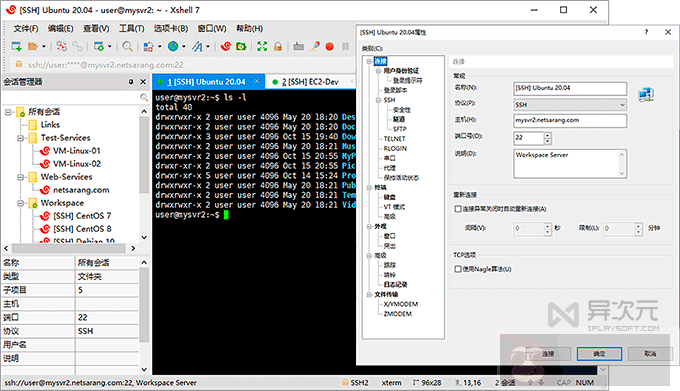
Task: Click the New Session toolbar icon
Action: 16,46
